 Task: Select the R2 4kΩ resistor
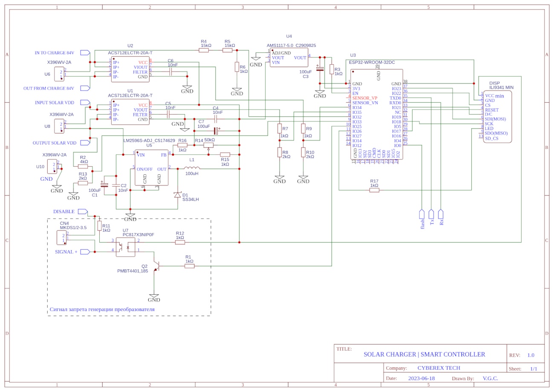click(83, 167)
